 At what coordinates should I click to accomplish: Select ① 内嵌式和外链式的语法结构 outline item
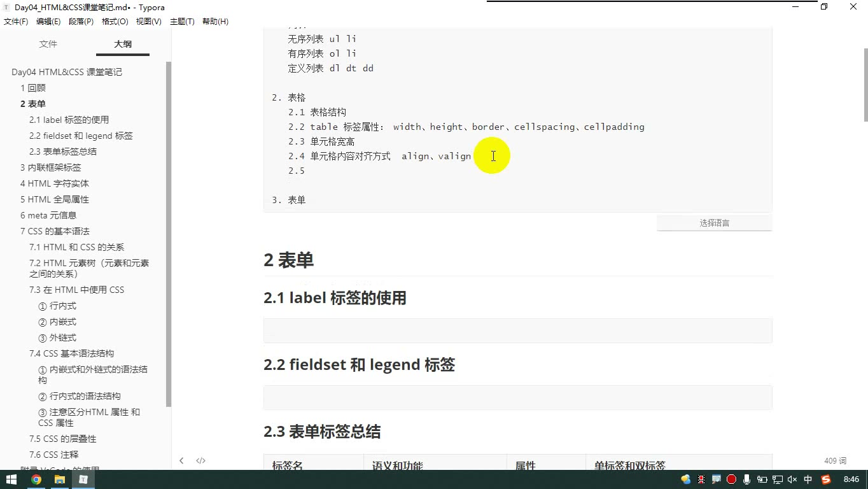coord(93,374)
